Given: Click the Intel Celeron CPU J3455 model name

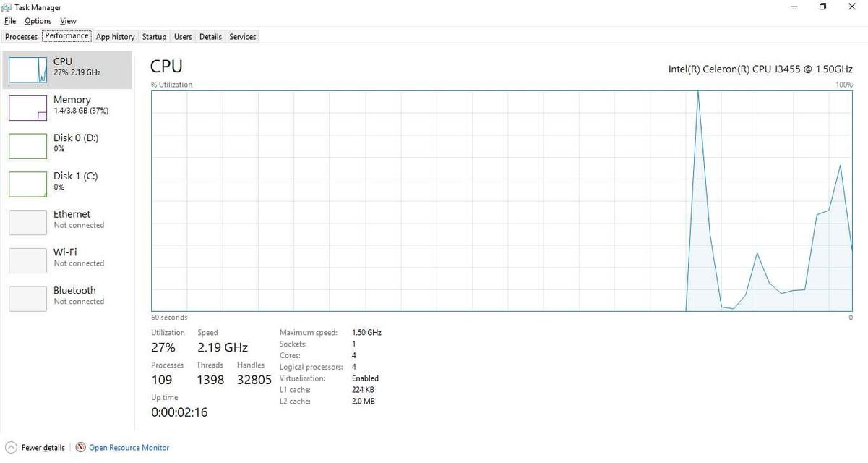Looking at the screenshot, I should pyautogui.click(x=760, y=69).
